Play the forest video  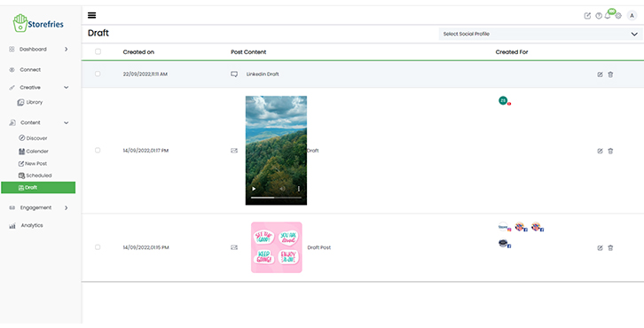point(254,189)
